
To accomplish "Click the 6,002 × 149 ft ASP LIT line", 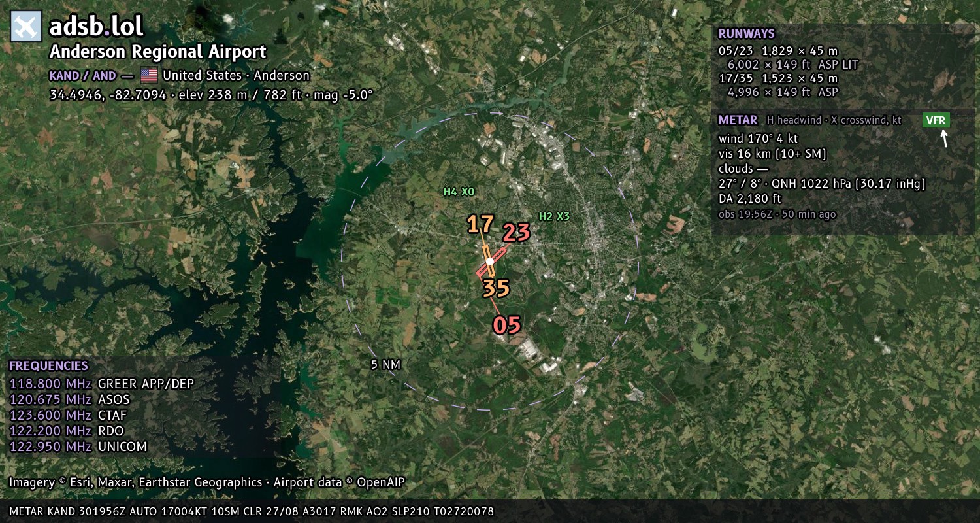I will click(792, 65).
